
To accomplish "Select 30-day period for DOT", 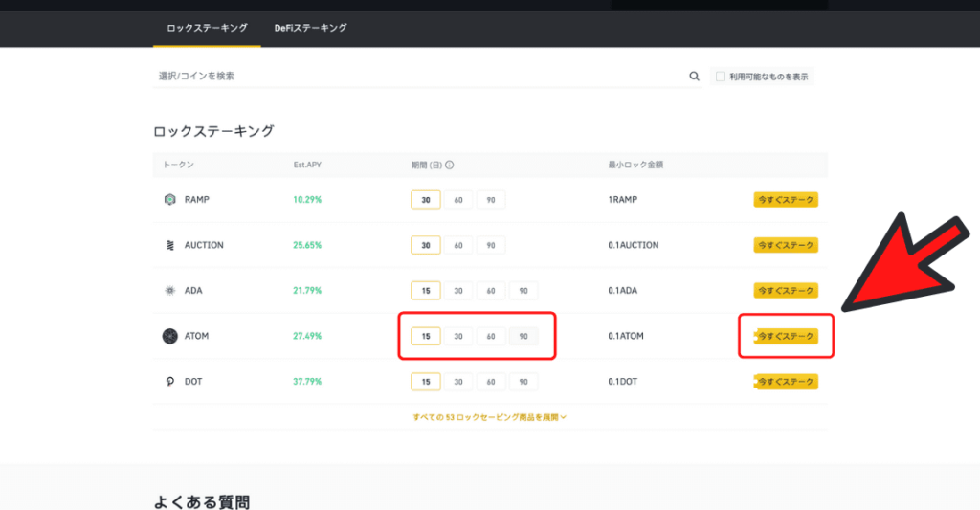I will tap(458, 382).
